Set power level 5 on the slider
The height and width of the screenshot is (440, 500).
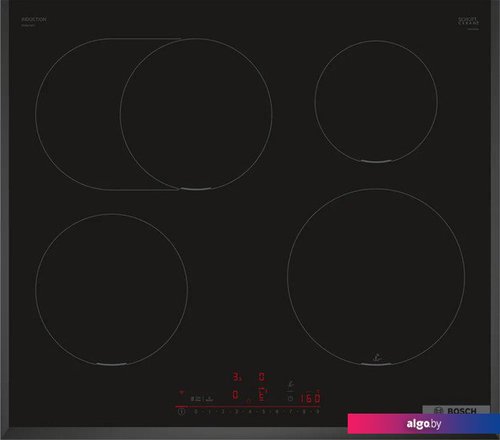(263, 412)
